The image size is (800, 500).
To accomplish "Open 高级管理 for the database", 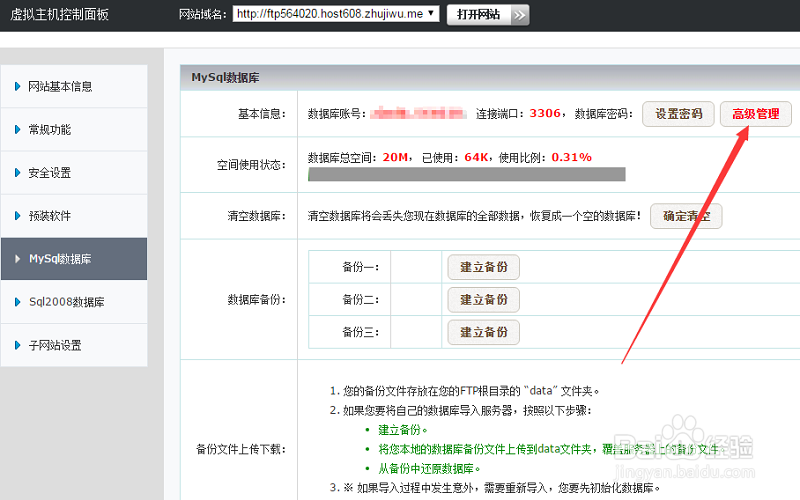I will [x=756, y=114].
